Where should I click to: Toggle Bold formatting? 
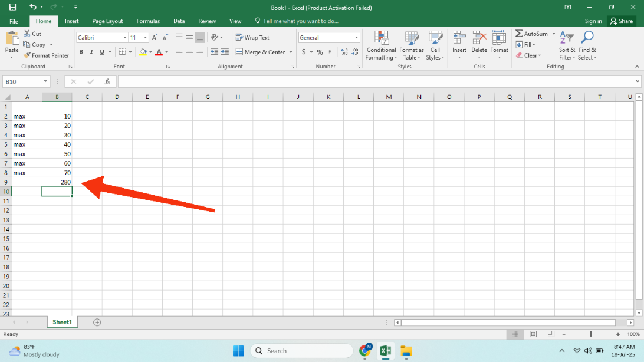click(x=81, y=52)
